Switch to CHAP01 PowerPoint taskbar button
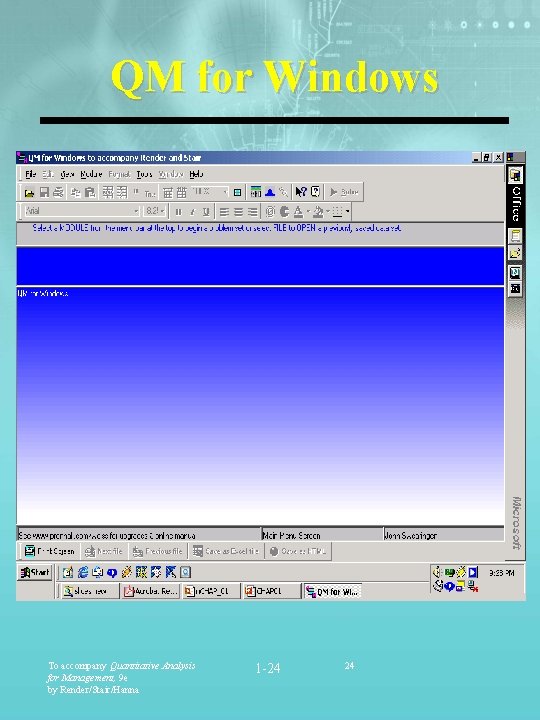The image size is (540, 720). tap(271, 591)
